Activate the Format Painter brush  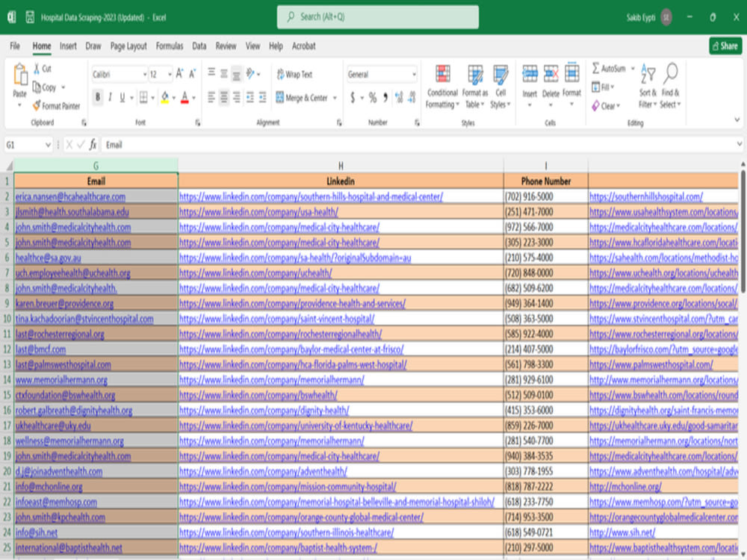click(37, 106)
